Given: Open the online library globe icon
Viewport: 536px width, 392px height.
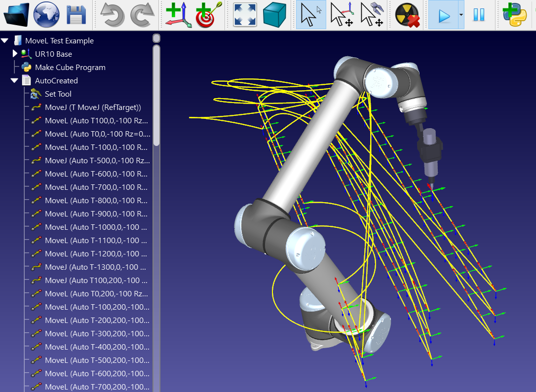Looking at the screenshot, I should 46,15.
